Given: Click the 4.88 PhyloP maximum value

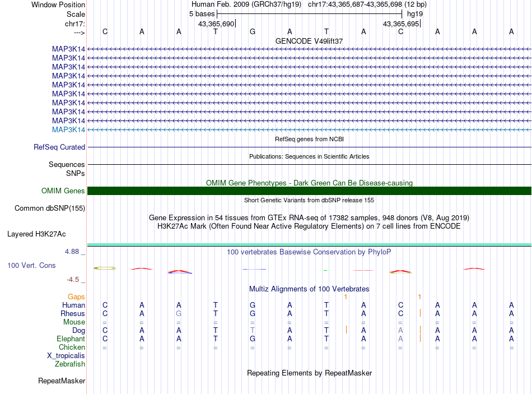Looking at the screenshot, I should pos(72,252).
